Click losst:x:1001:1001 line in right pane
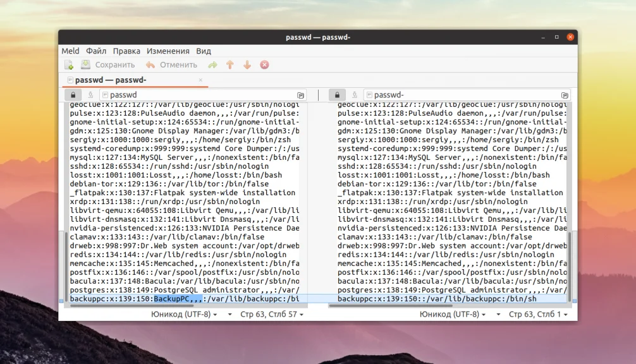This screenshot has height=364, width=636. 444,174
